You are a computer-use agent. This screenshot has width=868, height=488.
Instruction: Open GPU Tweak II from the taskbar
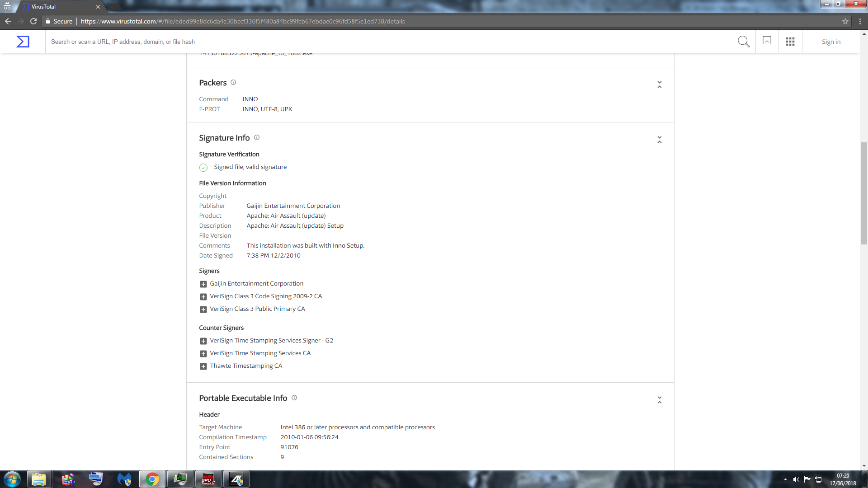[x=208, y=479]
